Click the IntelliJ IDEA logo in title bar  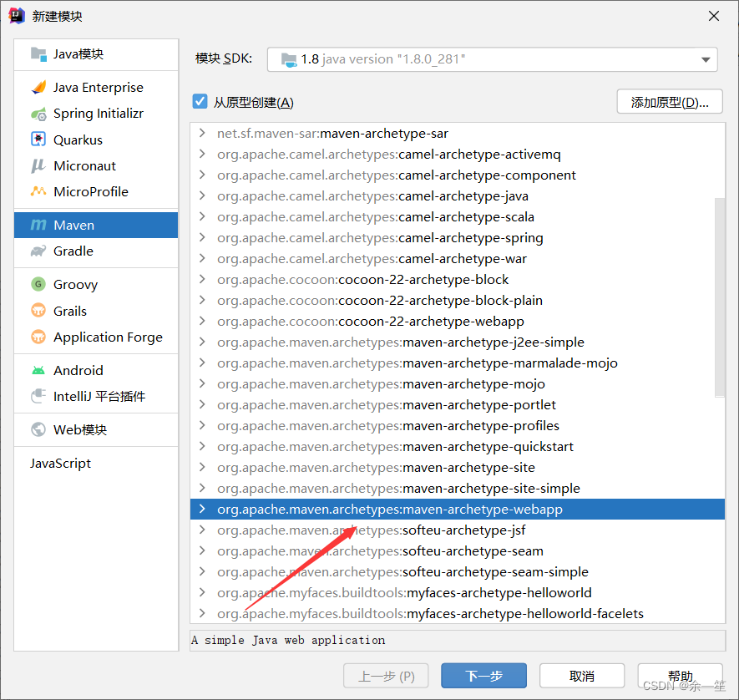click(x=16, y=16)
